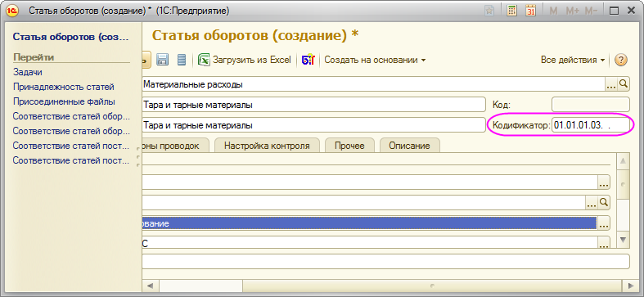Image resolution: width=644 pixels, height=297 pixels.
Task: Click the M+ memory add button
Action: (x=572, y=11)
